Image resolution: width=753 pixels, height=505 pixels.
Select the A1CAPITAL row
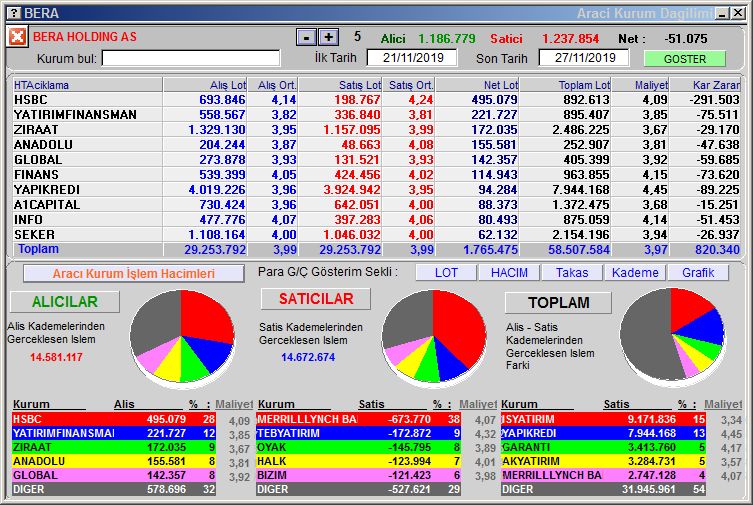point(376,204)
